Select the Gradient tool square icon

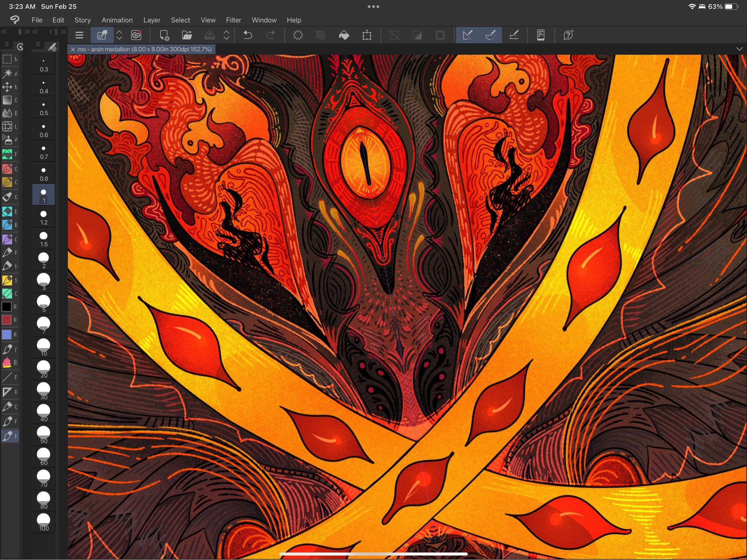pos(7,100)
